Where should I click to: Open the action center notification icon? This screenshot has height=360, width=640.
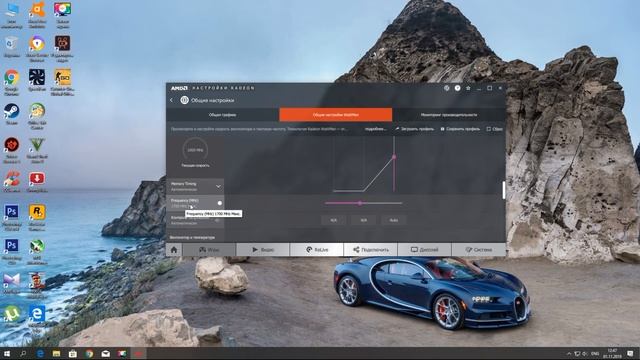(631, 353)
